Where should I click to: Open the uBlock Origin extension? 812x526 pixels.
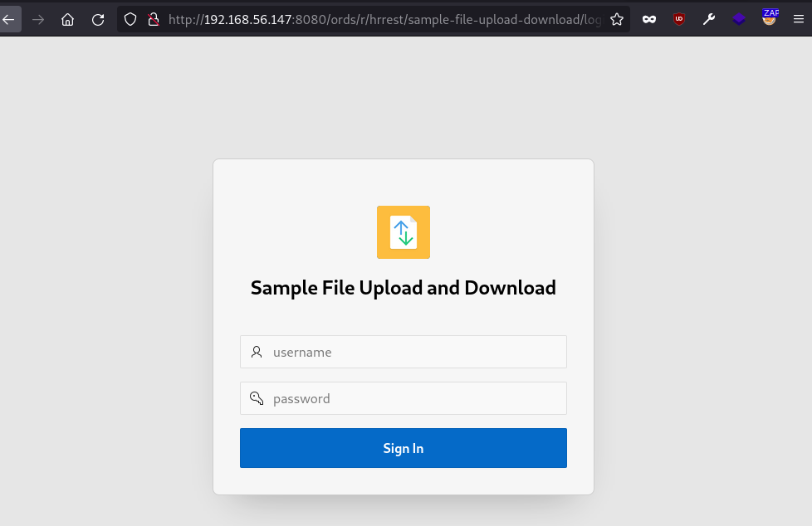point(679,20)
